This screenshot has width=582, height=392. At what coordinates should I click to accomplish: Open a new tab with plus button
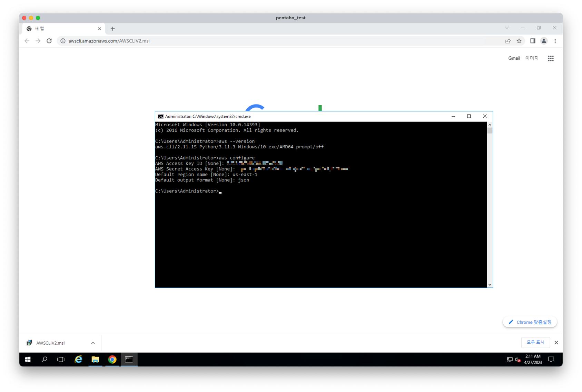coord(112,29)
